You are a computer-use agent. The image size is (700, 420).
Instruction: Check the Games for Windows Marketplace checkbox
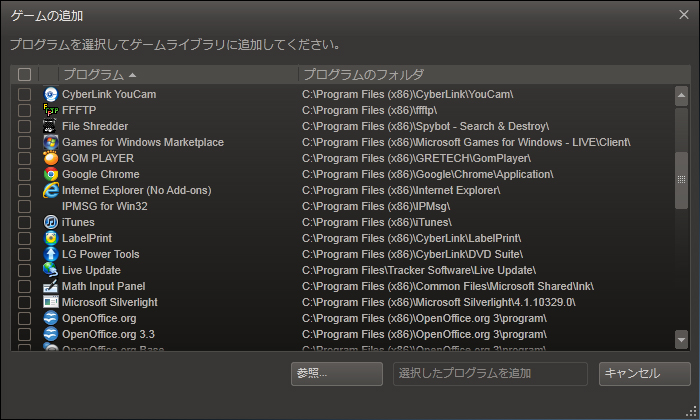[25, 142]
